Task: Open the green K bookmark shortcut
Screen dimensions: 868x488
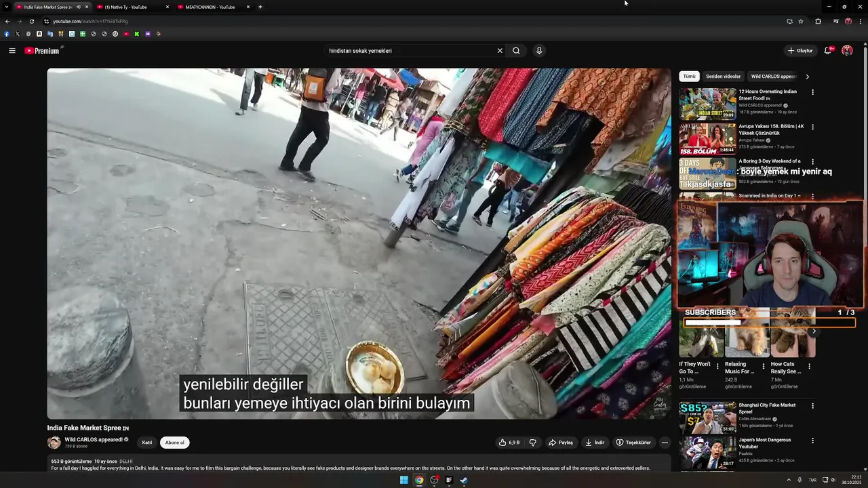Action: point(137,34)
